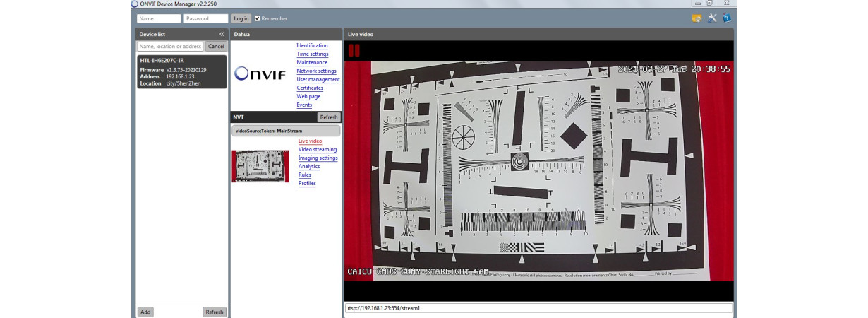Click the live video feed area
868x318 pixels.
(x=539, y=170)
